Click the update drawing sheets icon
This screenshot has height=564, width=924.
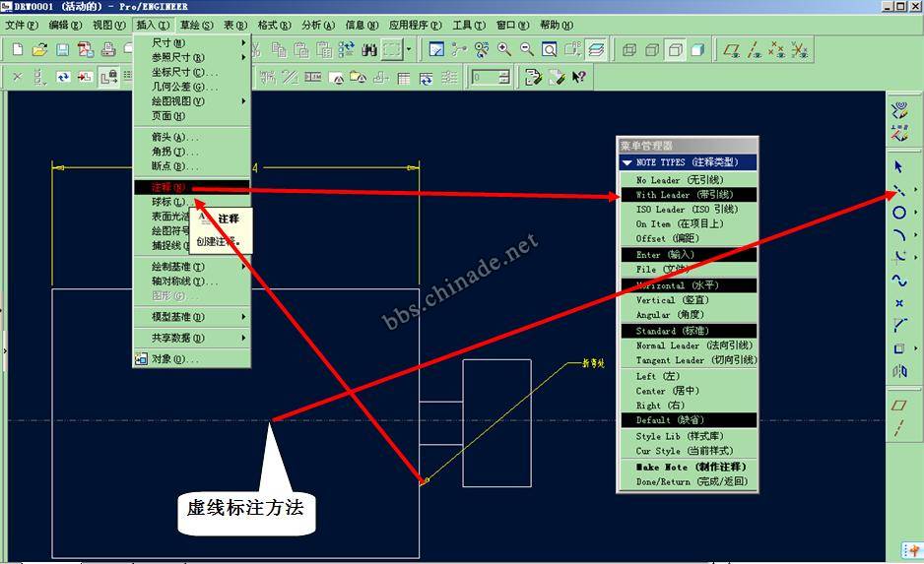point(63,77)
